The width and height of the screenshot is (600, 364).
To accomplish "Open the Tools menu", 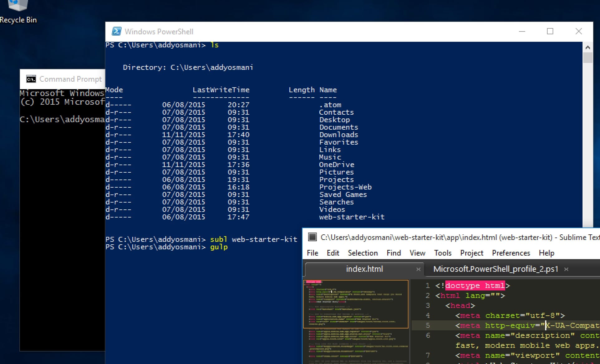I will click(x=443, y=253).
